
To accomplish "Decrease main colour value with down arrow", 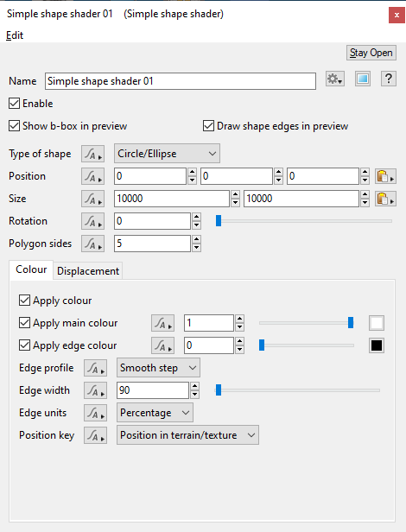I will (239, 327).
